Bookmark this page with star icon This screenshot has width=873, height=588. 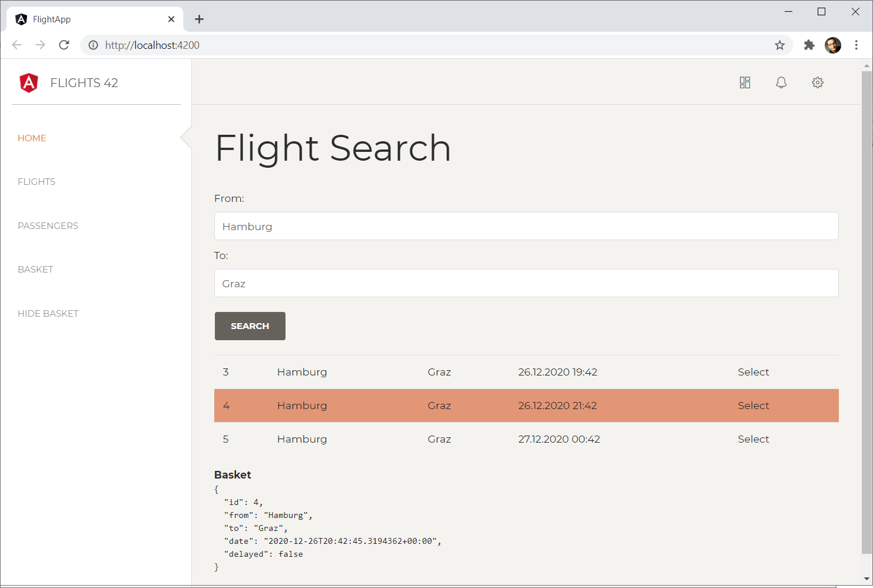click(779, 45)
